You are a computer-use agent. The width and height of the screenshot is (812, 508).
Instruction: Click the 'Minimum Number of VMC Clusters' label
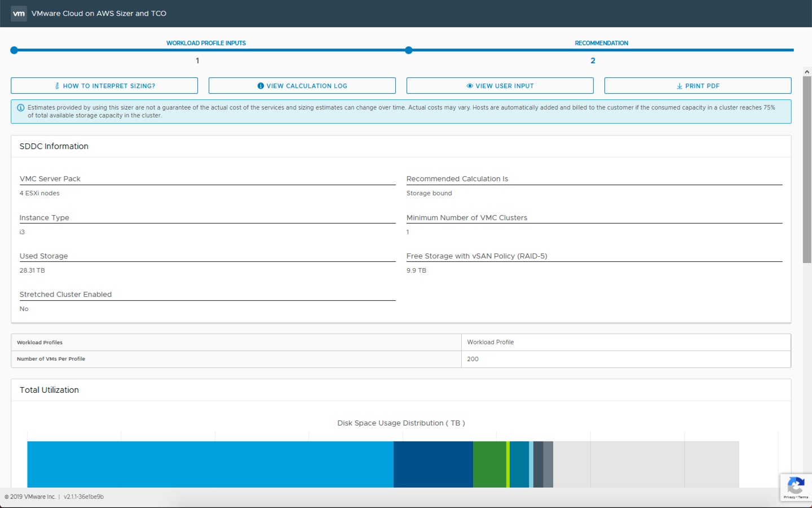(467, 218)
